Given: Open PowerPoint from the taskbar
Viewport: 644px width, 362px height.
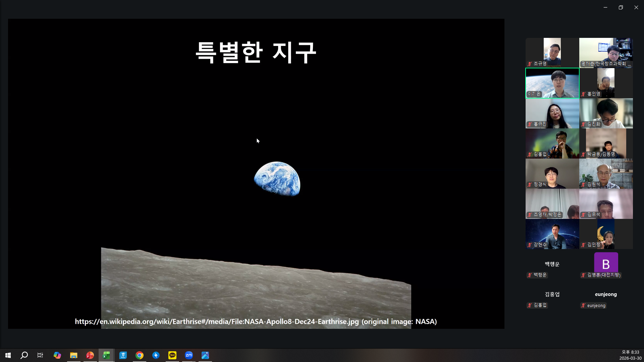Looking at the screenshot, I should click(90, 355).
